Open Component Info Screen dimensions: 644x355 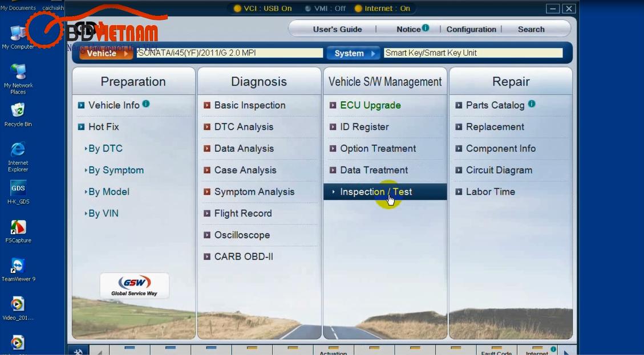tap(501, 149)
